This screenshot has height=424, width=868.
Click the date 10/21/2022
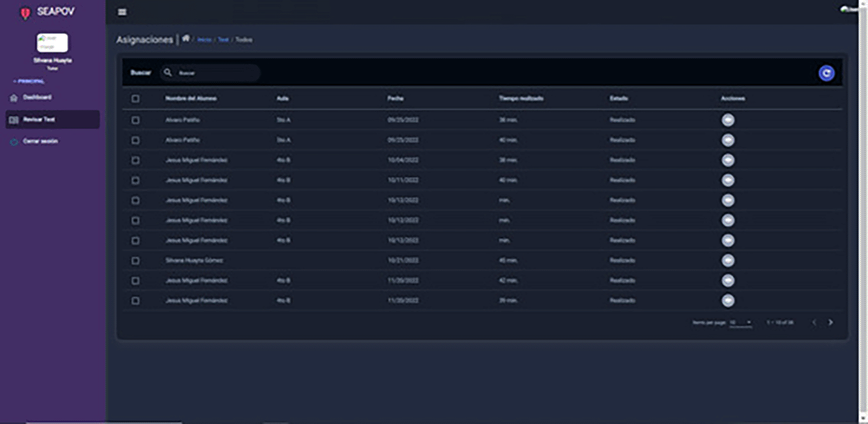click(403, 260)
